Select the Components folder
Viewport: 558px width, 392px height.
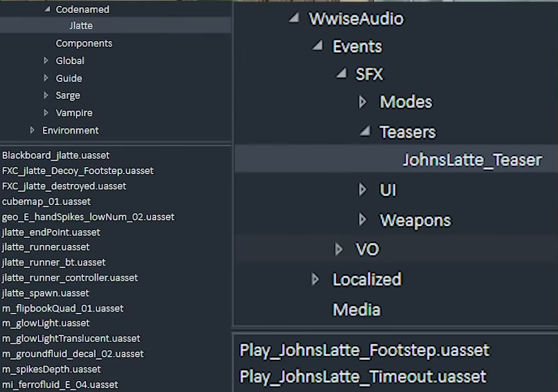[84, 43]
